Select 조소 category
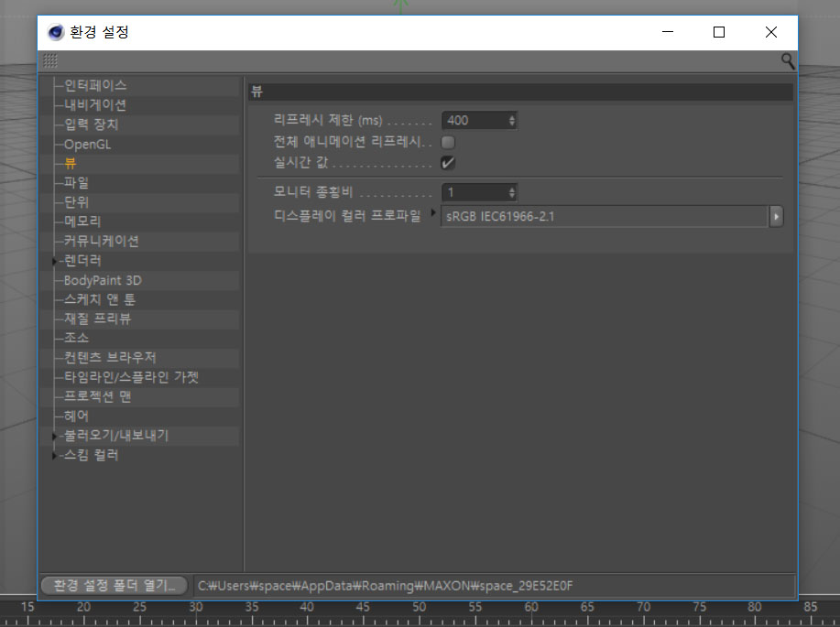Viewport: 840px width, 627px height. [x=77, y=338]
